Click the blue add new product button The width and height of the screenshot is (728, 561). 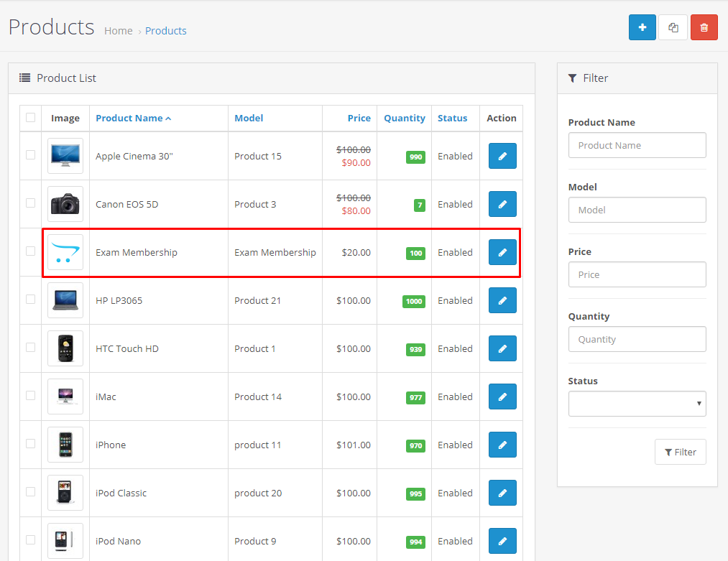pyautogui.click(x=642, y=27)
